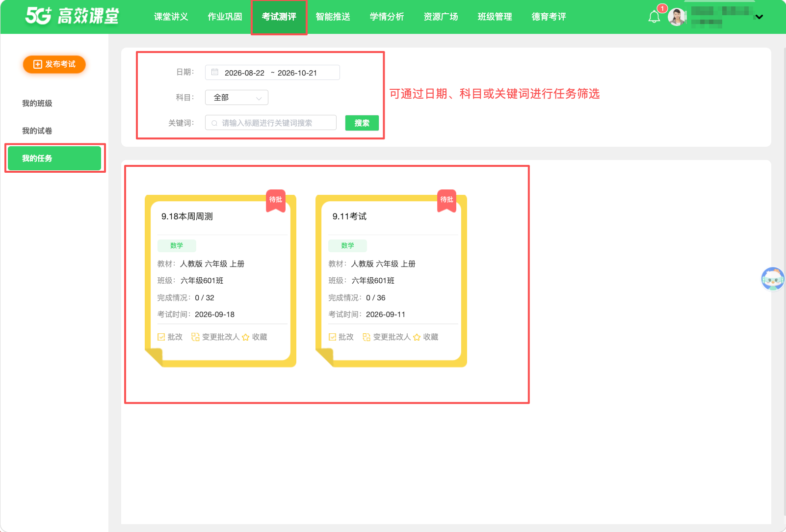Click 待批 ribbon on 9.11考试 card
Image resolution: width=786 pixels, height=532 pixels.
click(446, 200)
